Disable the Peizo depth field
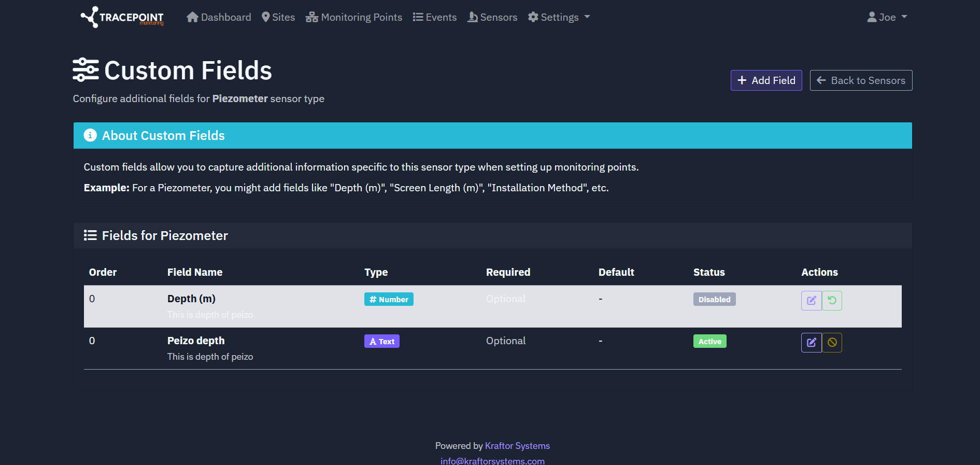Image resolution: width=980 pixels, height=465 pixels. point(832,343)
